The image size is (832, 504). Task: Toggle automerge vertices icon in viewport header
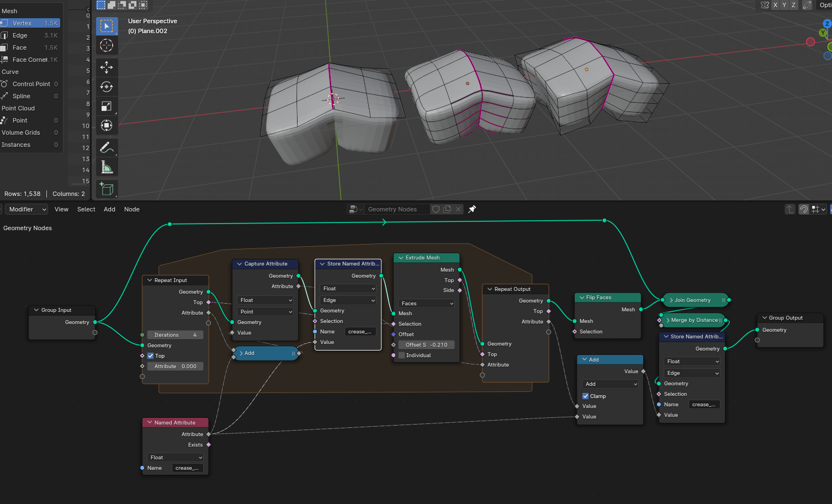807,5
